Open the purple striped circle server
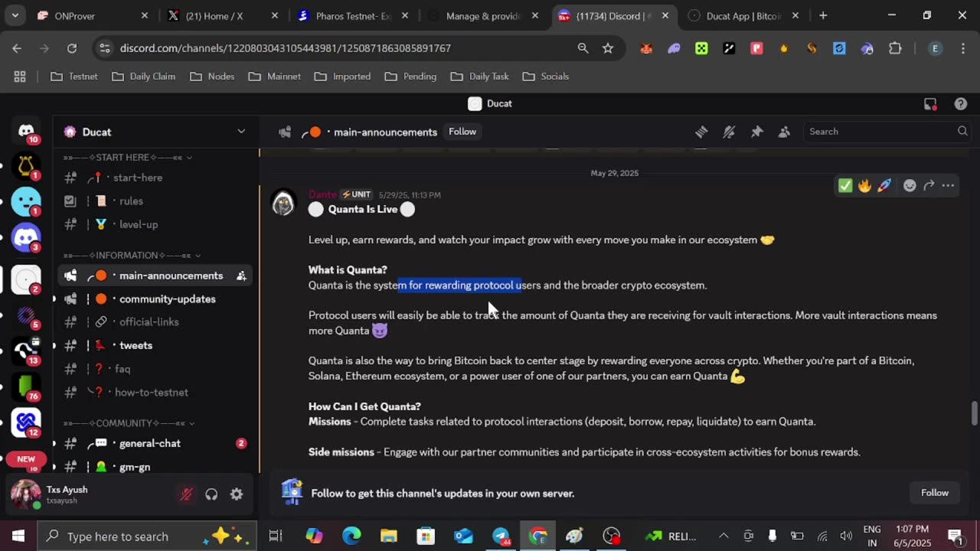Image resolution: width=980 pixels, height=551 pixels. [26, 315]
